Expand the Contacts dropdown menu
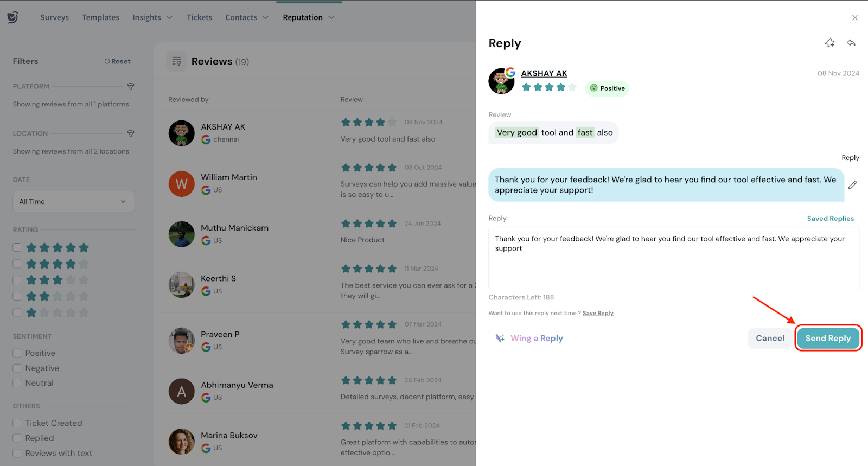Image resolution: width=868 pixels, height=466 pixels. pyautogui.click(x=247, y=17)
